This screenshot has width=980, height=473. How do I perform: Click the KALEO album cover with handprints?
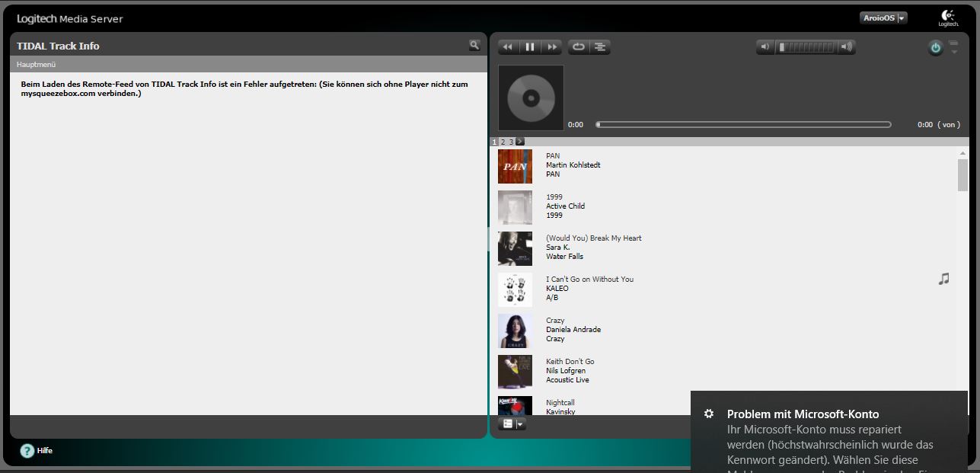point(515,289)
